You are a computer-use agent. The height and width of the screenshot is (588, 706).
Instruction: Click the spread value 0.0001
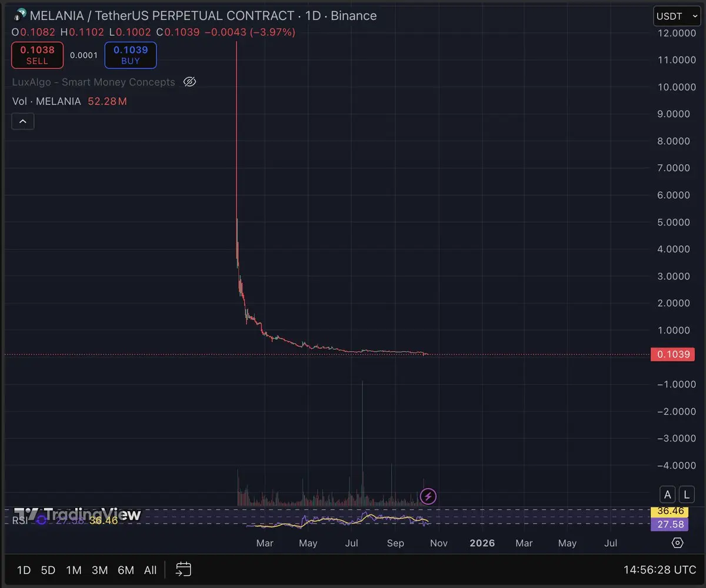84,55
